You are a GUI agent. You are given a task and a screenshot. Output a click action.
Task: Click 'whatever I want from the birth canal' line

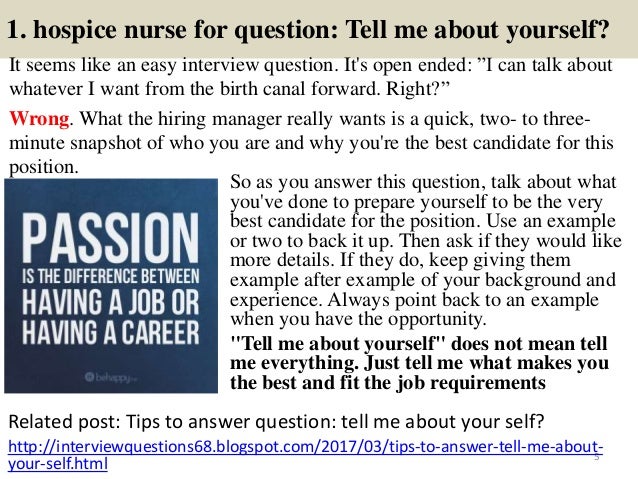point(230,88)
